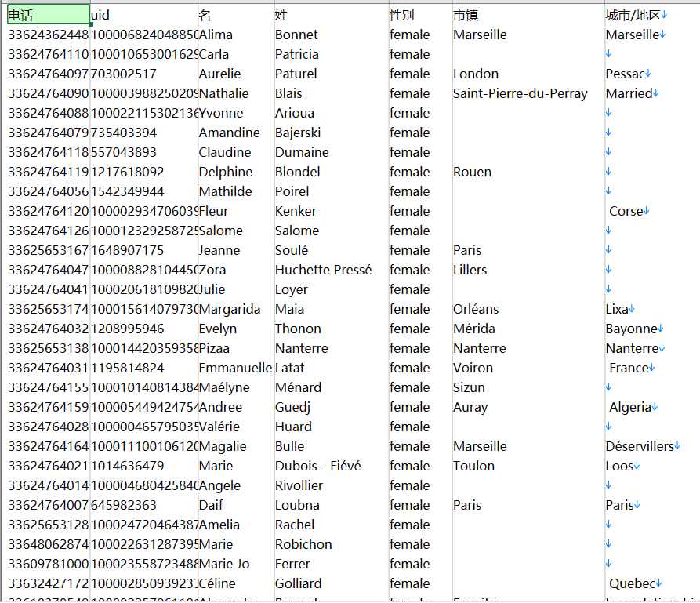The height and width of the screenshot is (603, 700).
Task: Select the first name cell Fleur
Action: click(236, 211)
